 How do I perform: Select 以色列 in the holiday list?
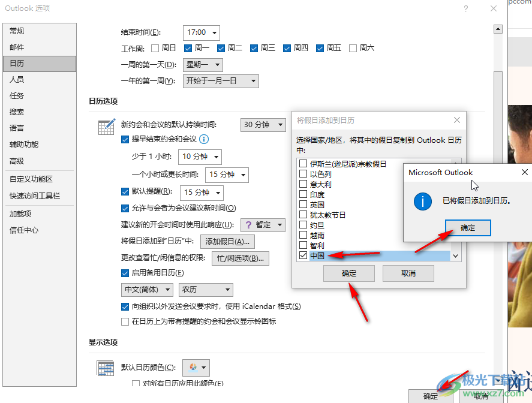pos(321,174)
